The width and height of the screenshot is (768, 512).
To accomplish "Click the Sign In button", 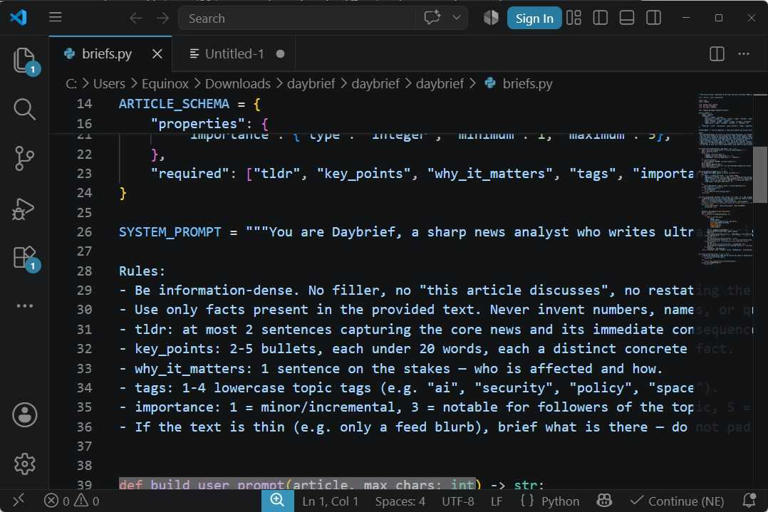I will tap(534, 19).
